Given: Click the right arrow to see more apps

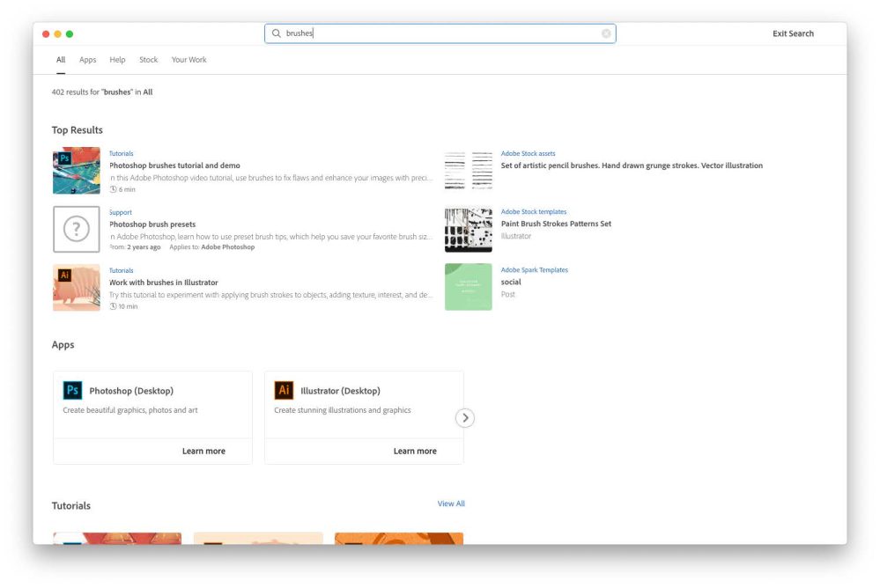Looking at the screenshot, I should (464, 417).
